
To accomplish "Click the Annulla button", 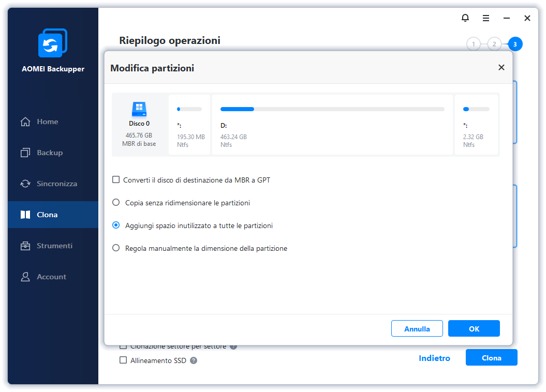I will point(417,328).
